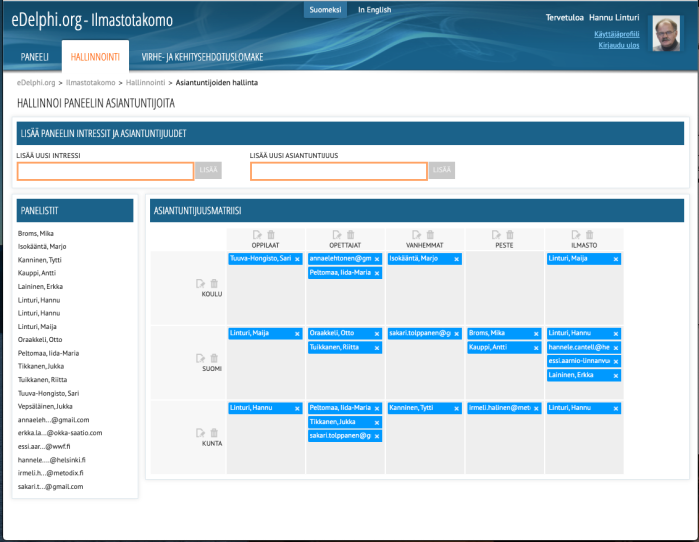Image resolution: width=699 pixels, height=542 pixels.
Task: Edit the KUNTA row label
Action: point(202,433)
